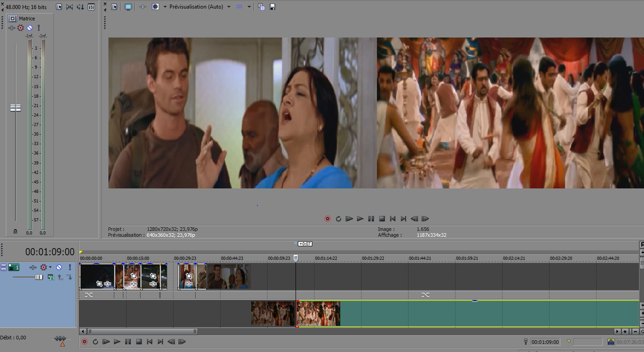
Task: Select the man and woman clip thumbnail
Action: click(x=229, y=276)
